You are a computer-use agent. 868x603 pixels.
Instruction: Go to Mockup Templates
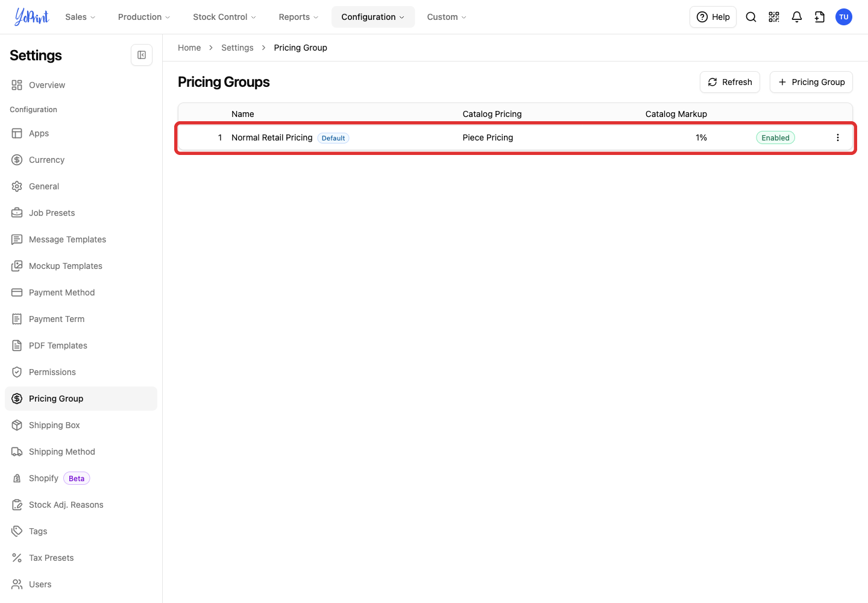(x=81, y=266)
